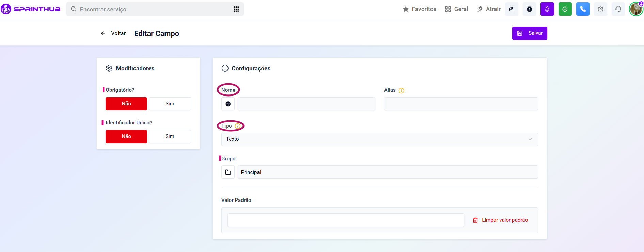Image resolution: width=644 pixels, height=252 pixels.
Task: Open the blue phone call icon
Action: (583, 9)
